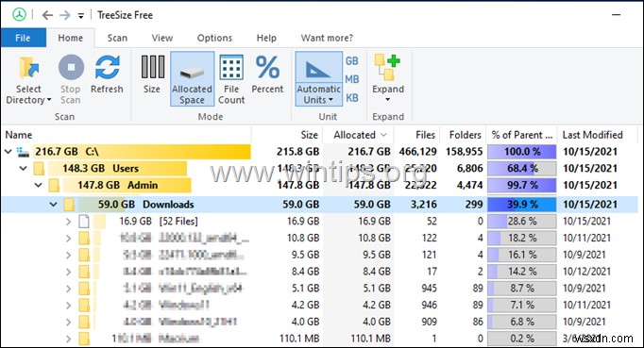
Task: Click the Users folder icon
Action: coord(39,168)
